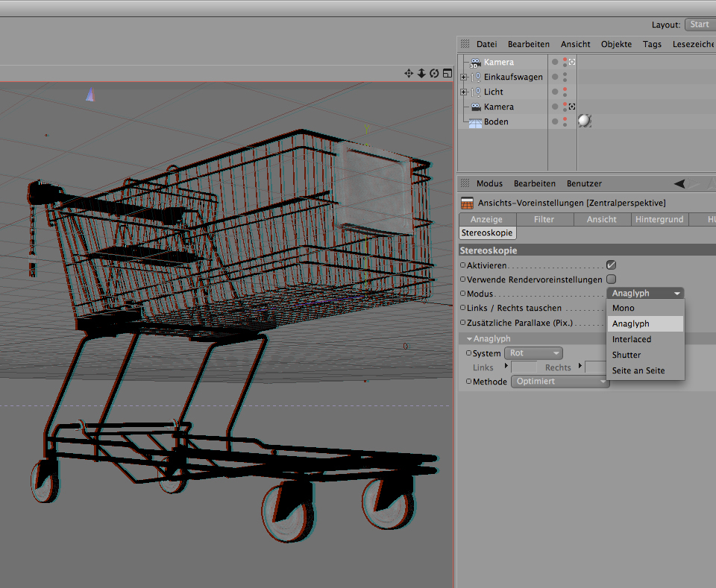Viewport: 716px width, 588px height.
Task: Uncheck the Aktivieren checkbox
Action: tap(611, 265)
